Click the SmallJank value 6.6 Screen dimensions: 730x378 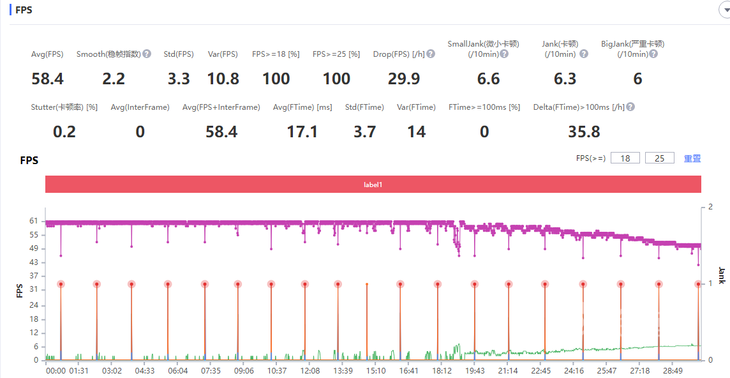pos(488,79)
